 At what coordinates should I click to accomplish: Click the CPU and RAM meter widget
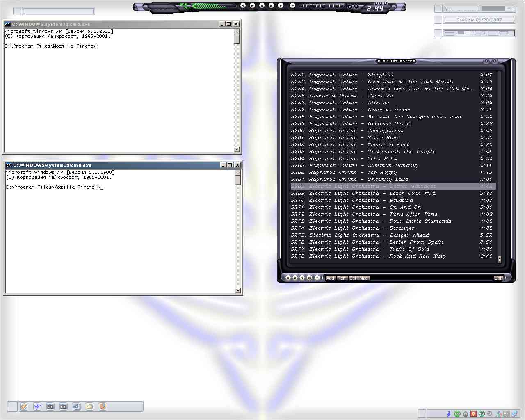click(479, 8)
